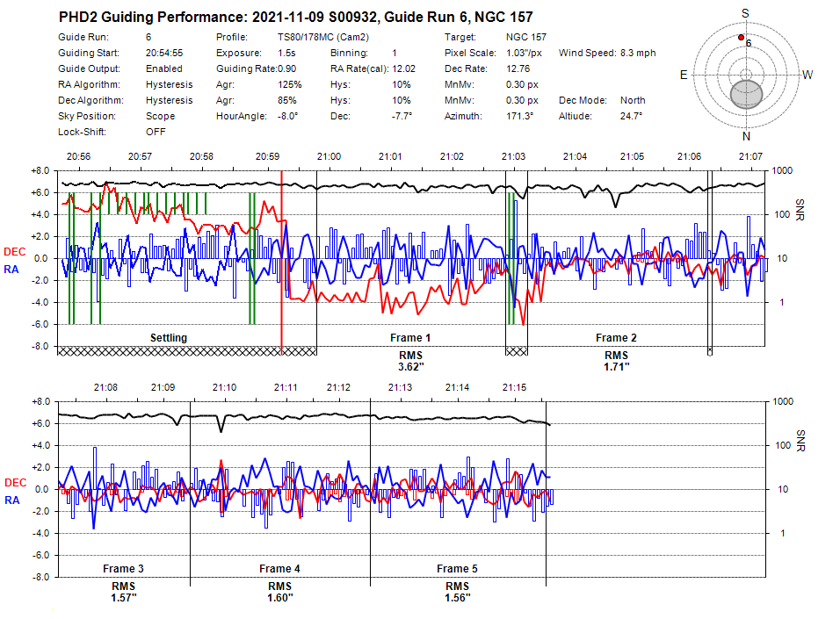Select the "W" label of the compass
This screenshot has height=619, width=840.
[x=807, y=75]
